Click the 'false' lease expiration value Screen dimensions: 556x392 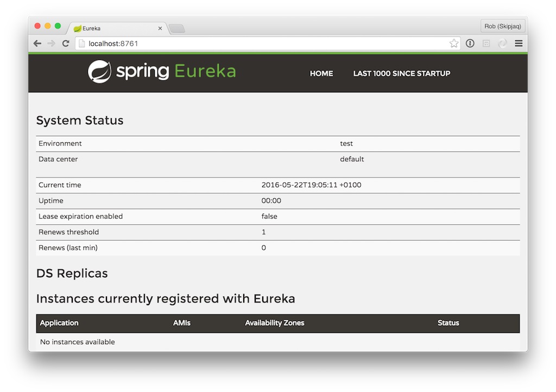[269, 216]
